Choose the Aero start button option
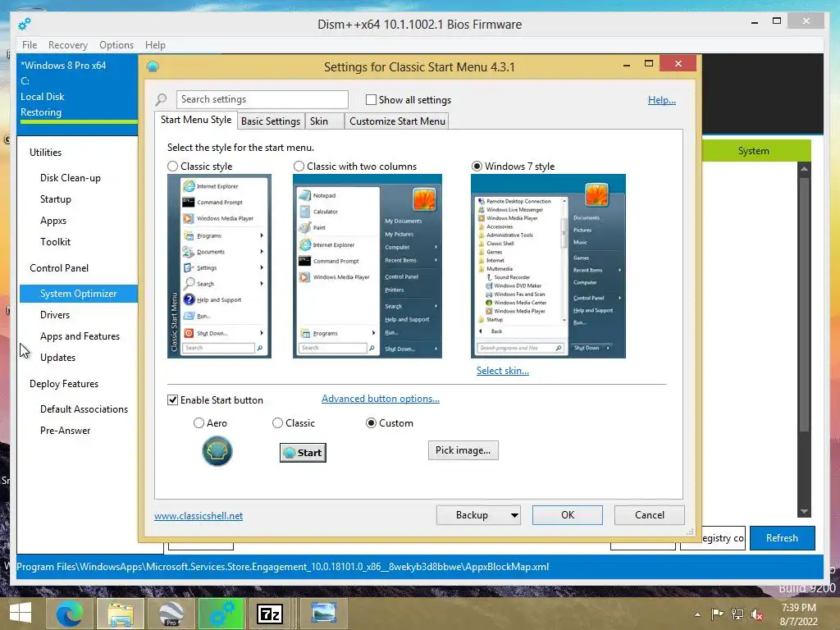Image resolution: width=840 pixels, height=630 pixels. click(x=199, y=423)
